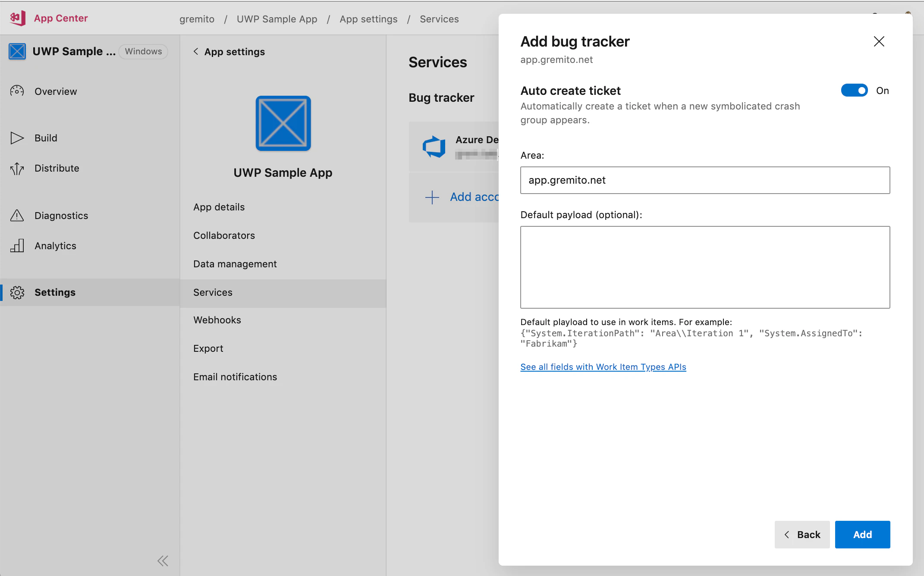Screen dimensions: 924x576
Task: Open Data management settings
Action: pos(235,264)
